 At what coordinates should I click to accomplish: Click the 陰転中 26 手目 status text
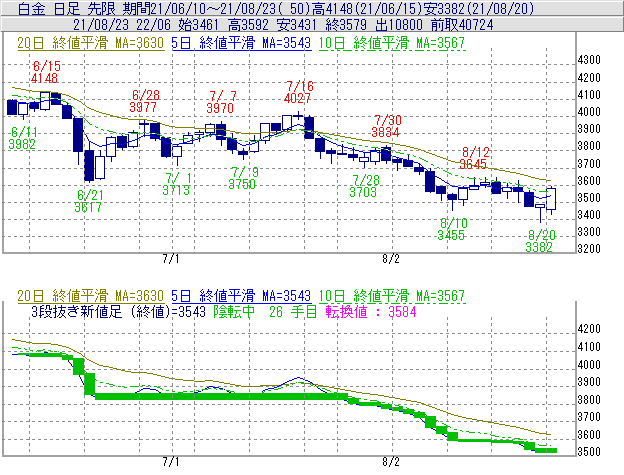(x=265, y=311)
